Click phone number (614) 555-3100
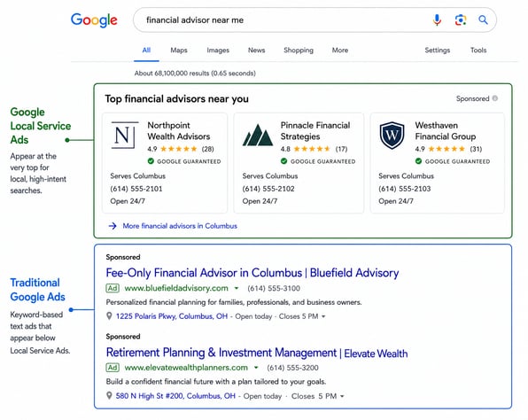The width and height of the screenshot is (528, 420). [274, 288]
